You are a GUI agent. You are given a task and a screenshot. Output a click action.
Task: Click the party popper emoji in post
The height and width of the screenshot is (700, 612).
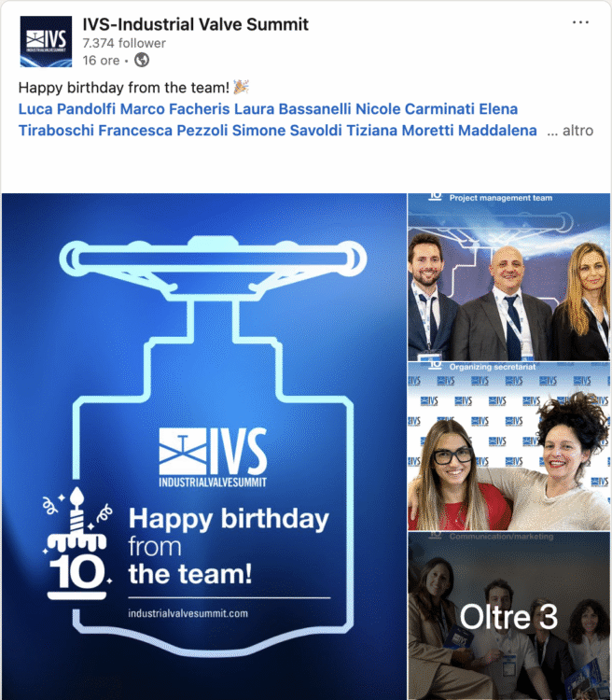(x=241, y=87)
